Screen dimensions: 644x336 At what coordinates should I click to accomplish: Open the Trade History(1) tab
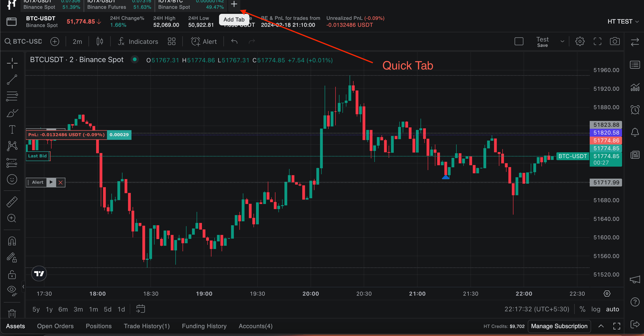tap(147, 326)
